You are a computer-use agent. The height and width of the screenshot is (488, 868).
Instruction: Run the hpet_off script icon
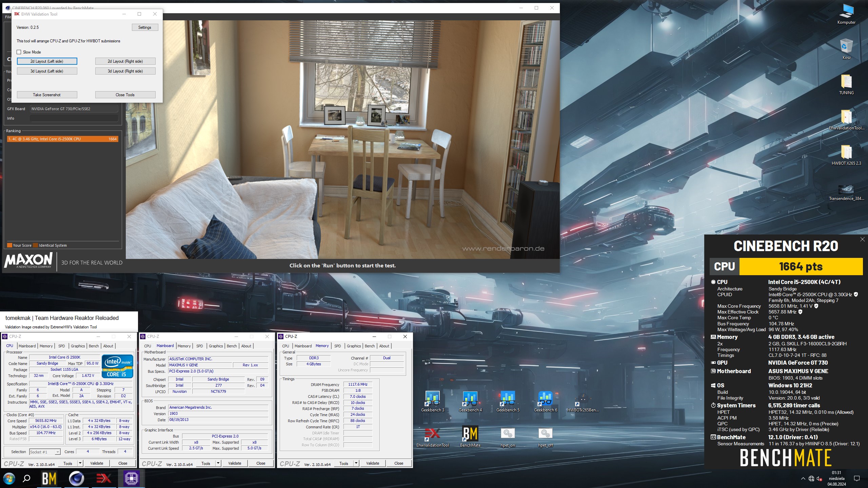click(x=546, y=437)
